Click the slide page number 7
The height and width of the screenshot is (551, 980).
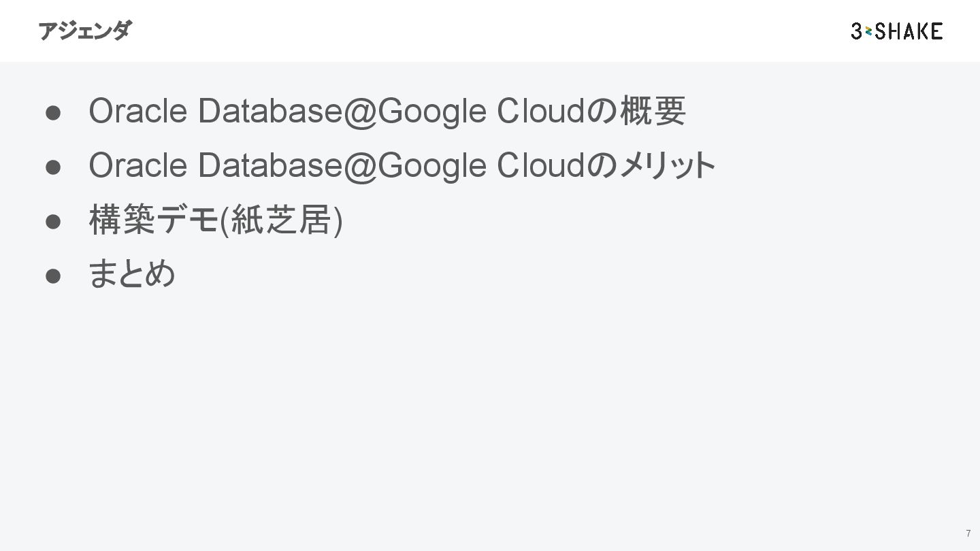pyautogui.click(x=968, y=533)
